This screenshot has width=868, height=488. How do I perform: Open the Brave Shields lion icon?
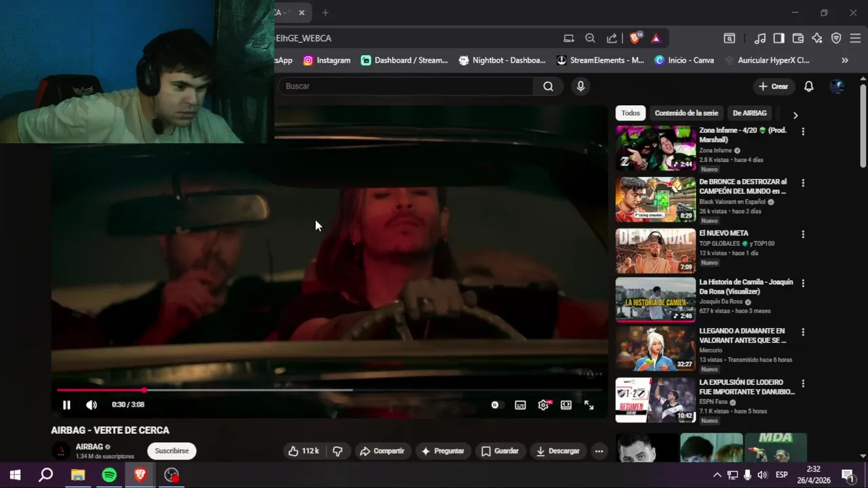(635, 38)
